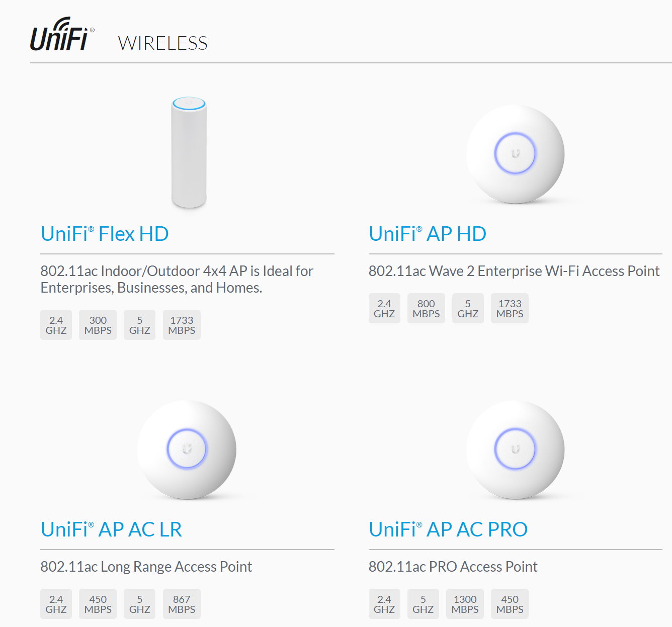Click the UniFi logo
The width and height of the screenshot is (672, 627).
[62, 34]
